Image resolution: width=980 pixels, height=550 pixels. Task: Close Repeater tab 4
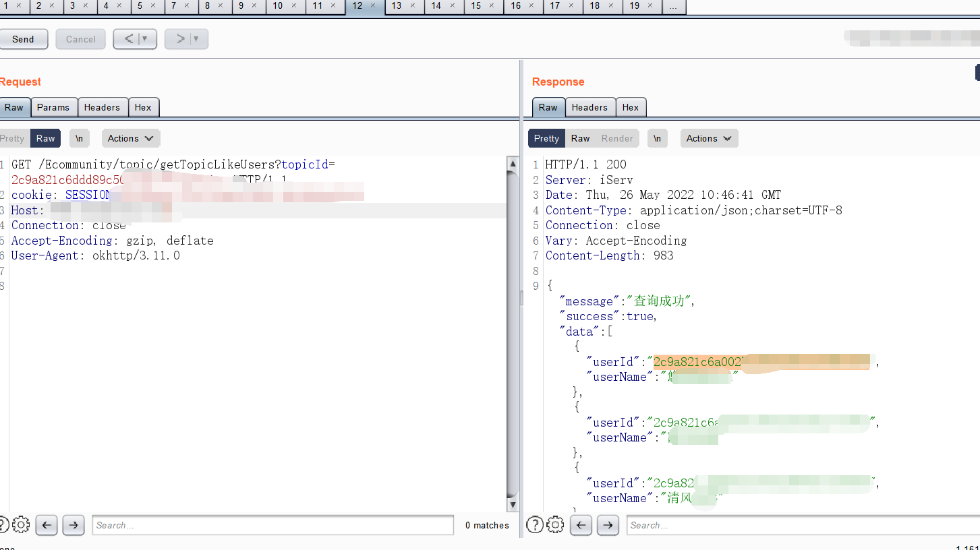tap(119, 5)
